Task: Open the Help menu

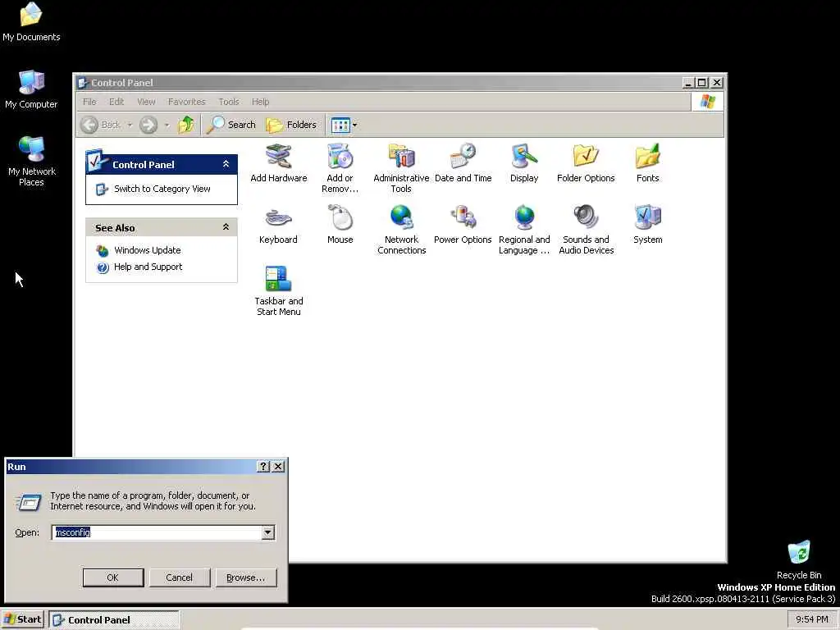Action: 260,102
